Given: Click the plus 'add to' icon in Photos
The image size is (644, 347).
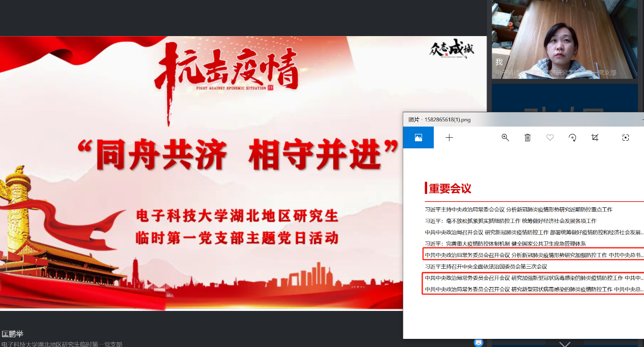Looking at the screenshot, I should pyautogui.click(x=449, y=138).
